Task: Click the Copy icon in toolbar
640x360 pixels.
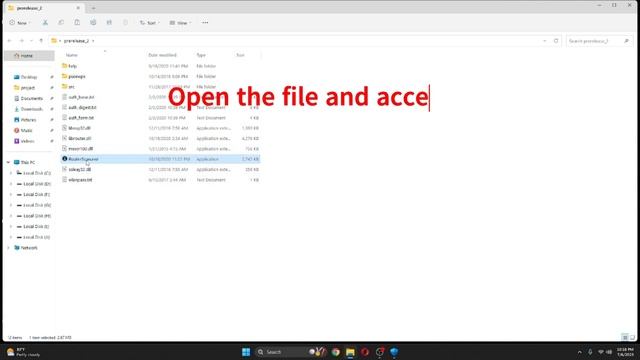Action: click(61, 23)
